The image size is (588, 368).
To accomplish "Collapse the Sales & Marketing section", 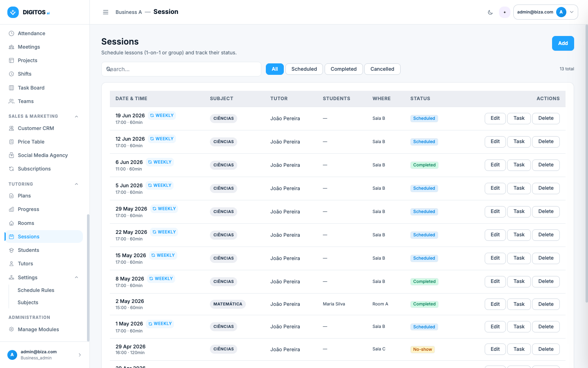I will [76, 117].
